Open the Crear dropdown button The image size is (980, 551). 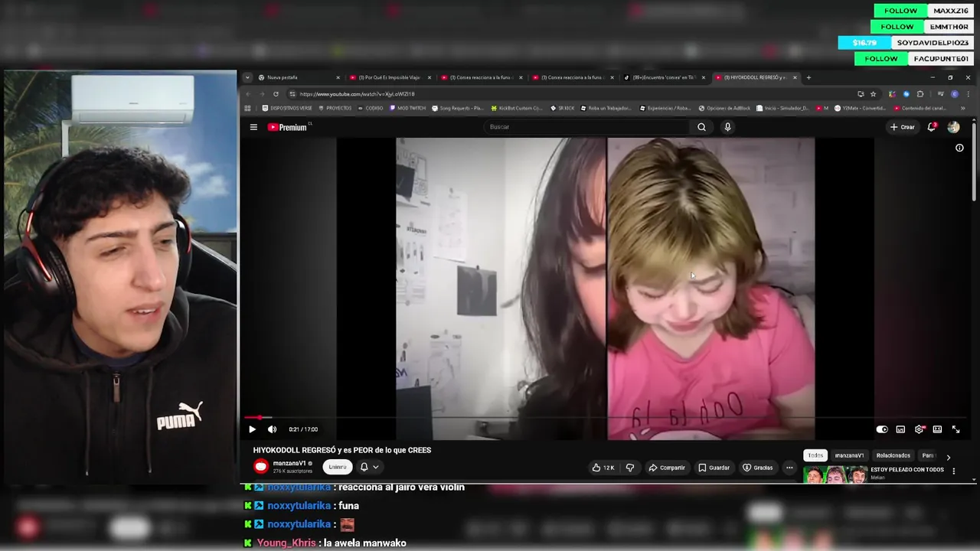point(903,127)
